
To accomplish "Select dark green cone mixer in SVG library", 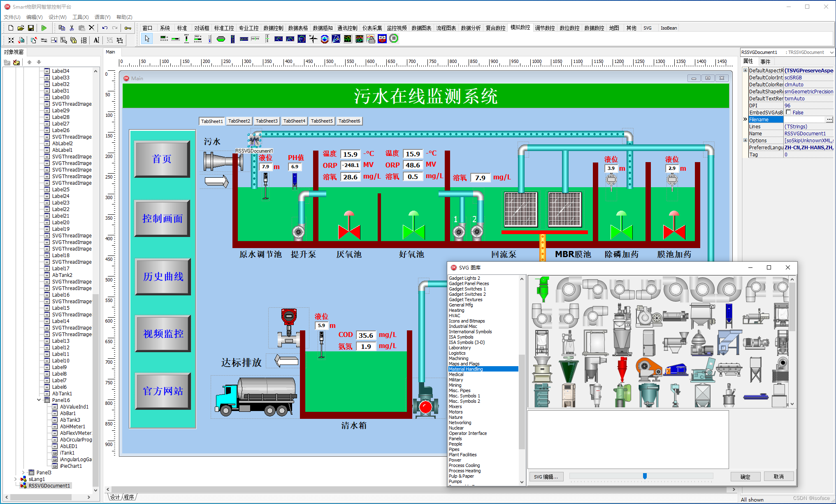I will point(569,369).
